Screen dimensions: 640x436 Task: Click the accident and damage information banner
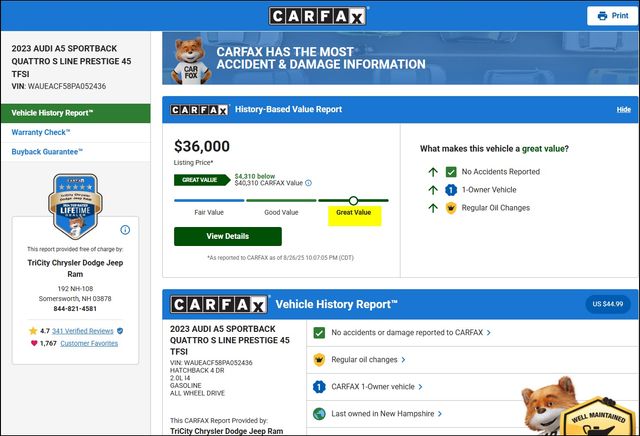(400, 58)
